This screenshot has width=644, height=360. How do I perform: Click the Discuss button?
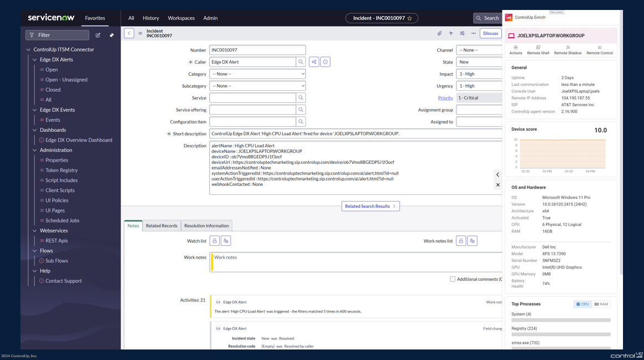pos(490,33)
